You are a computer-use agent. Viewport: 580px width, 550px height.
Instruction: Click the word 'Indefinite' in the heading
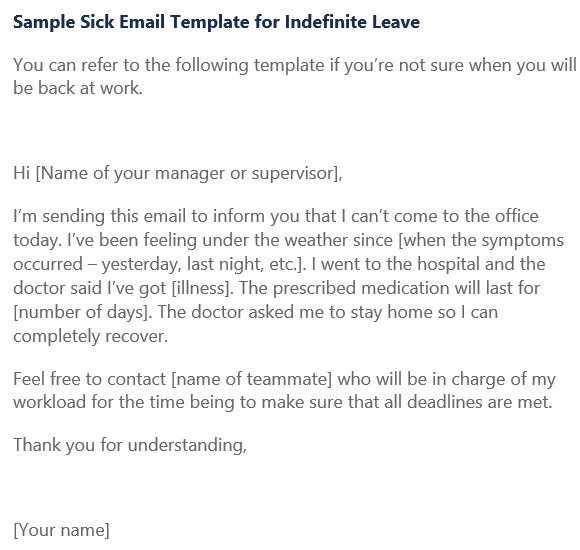(x=326, y=21)
